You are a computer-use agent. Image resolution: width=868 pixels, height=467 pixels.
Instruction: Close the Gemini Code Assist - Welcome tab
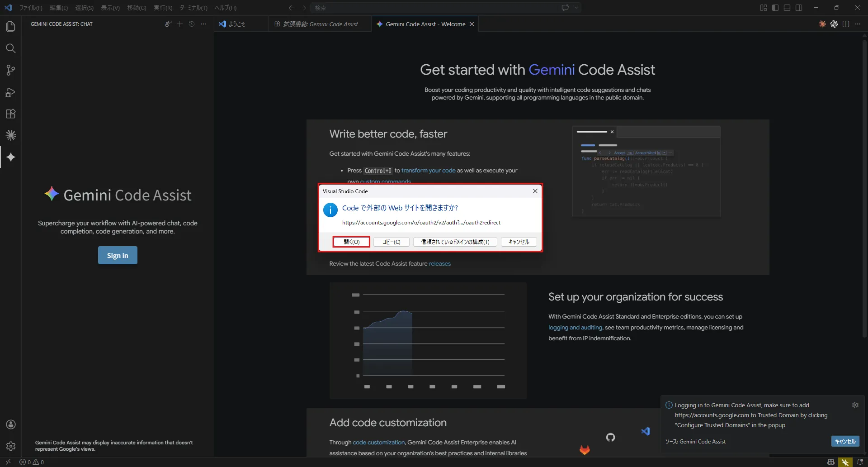point(472,24)
